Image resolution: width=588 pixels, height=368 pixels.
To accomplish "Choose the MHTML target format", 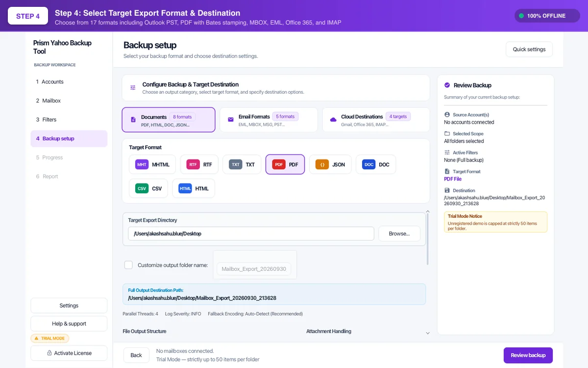I will tap(152, 164).
